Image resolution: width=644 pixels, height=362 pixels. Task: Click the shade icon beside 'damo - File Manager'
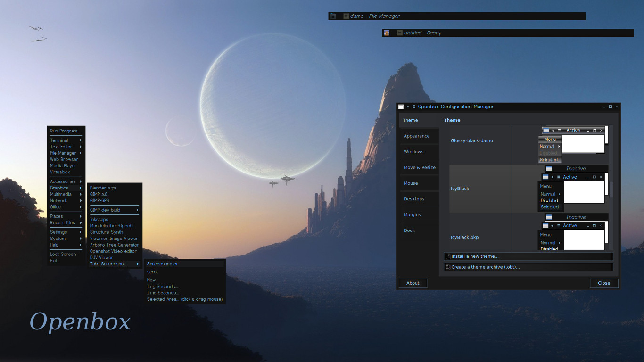(x=346, y=16)
